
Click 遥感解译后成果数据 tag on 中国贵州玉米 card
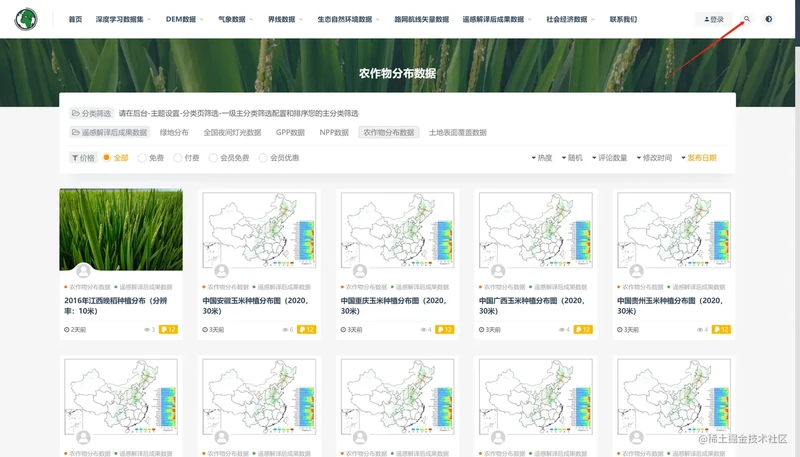[x=696, y=287]
